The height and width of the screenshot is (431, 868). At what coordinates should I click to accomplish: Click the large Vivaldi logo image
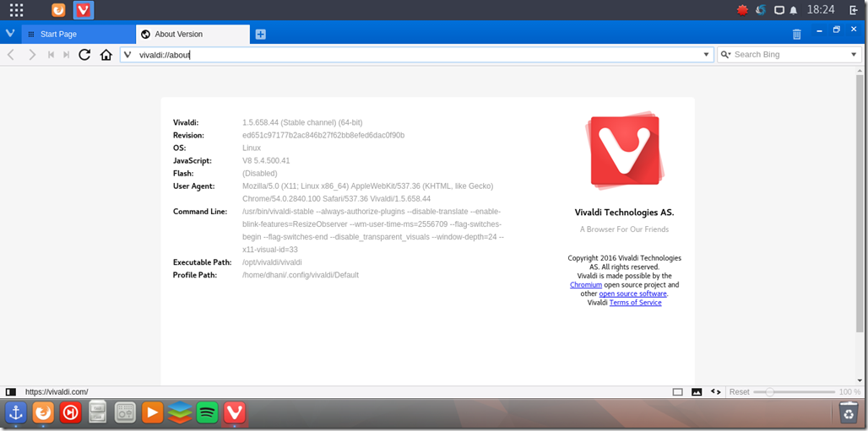(625, 150)
